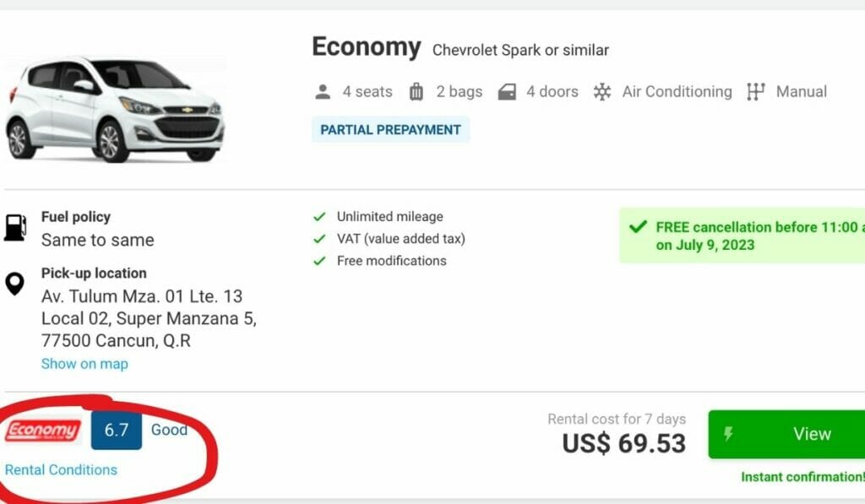865x504 pixels.
Task: Open the Rental Conditions link
Action: 61,469
